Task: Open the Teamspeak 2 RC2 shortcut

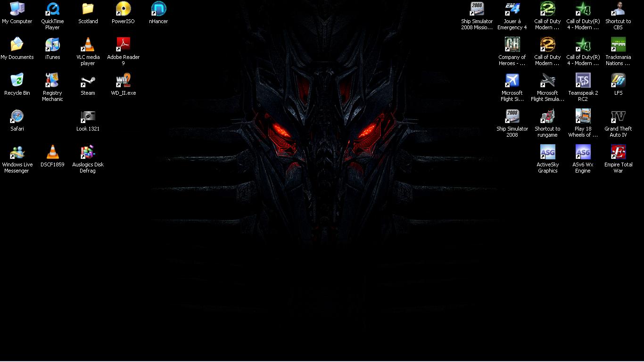Action: point(583,81)
